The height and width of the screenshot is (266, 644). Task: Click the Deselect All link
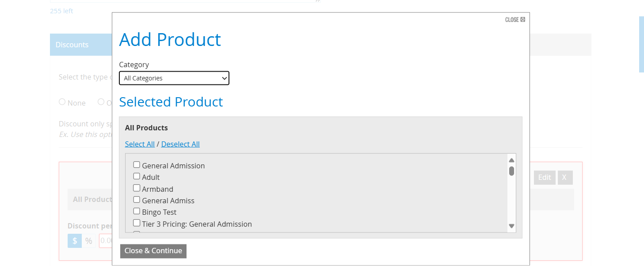180,144
